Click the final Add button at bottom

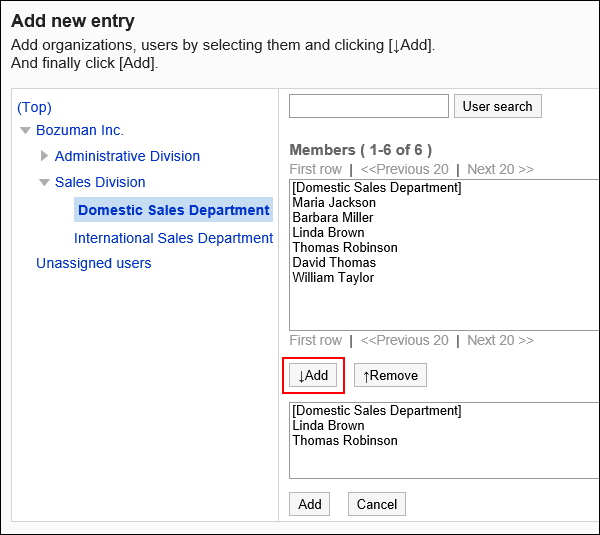point(309,504)
